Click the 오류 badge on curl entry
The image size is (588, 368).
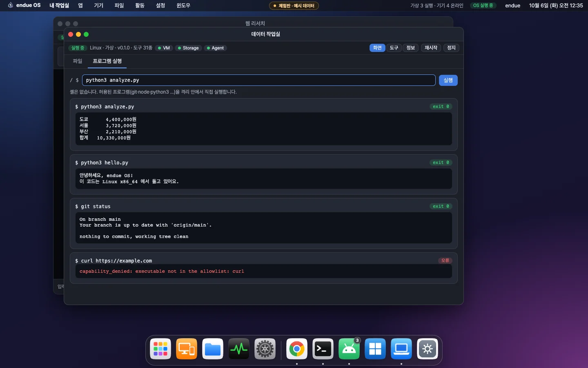[445, 260]
